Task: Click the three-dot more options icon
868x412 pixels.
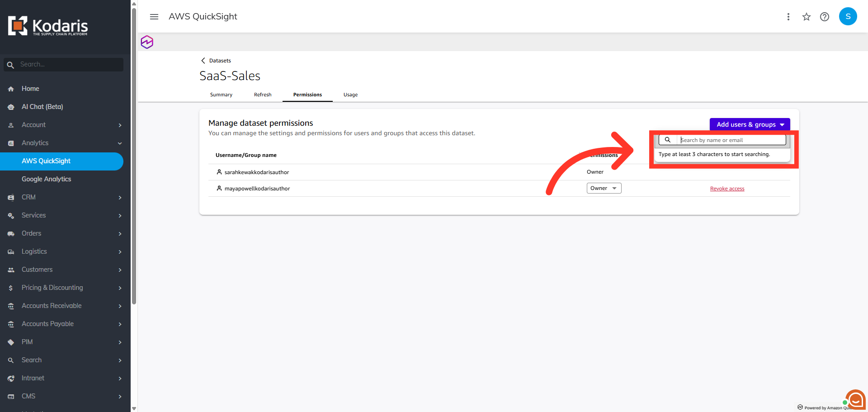Action: 788,17
